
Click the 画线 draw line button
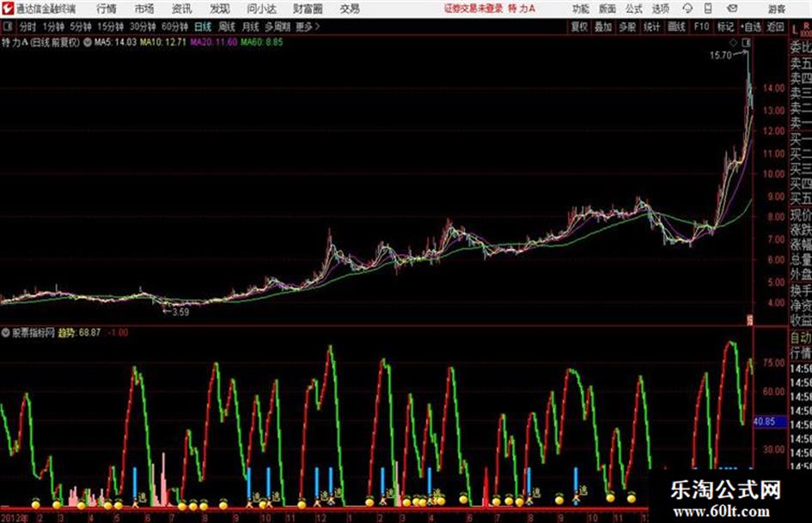coord(676,27)
